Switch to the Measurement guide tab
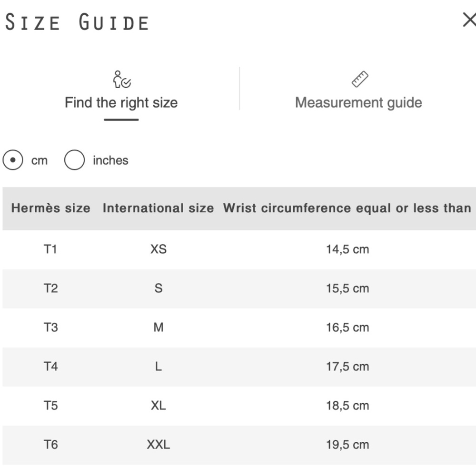 tap(358, 102)
